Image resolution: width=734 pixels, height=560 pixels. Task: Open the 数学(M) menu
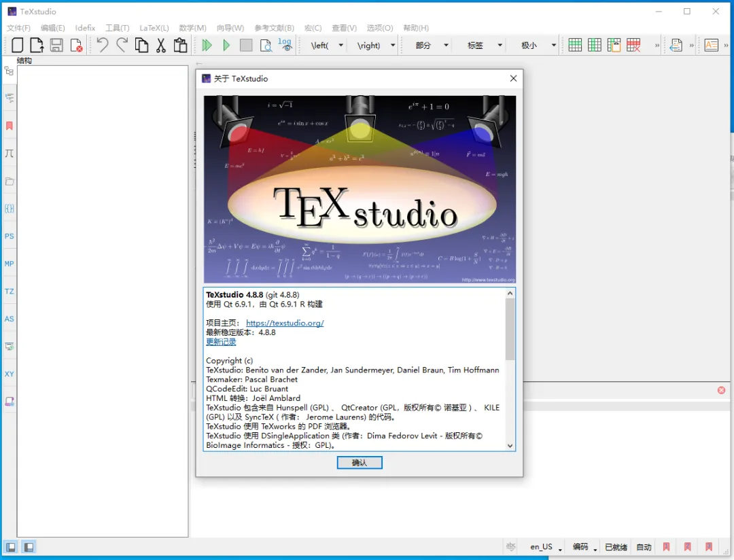[192, 28]
